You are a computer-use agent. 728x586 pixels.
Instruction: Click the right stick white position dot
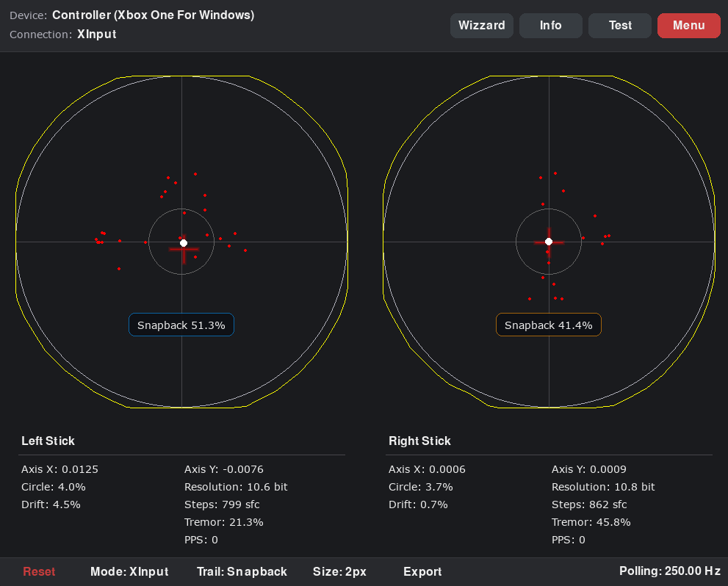(549, 242)
